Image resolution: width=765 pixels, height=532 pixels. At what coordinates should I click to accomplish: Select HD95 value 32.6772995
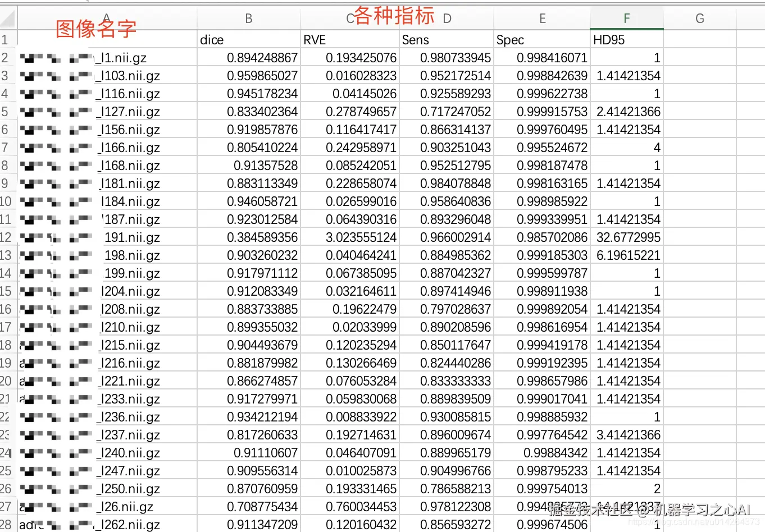pyautogui.click(x=627, y=237)
